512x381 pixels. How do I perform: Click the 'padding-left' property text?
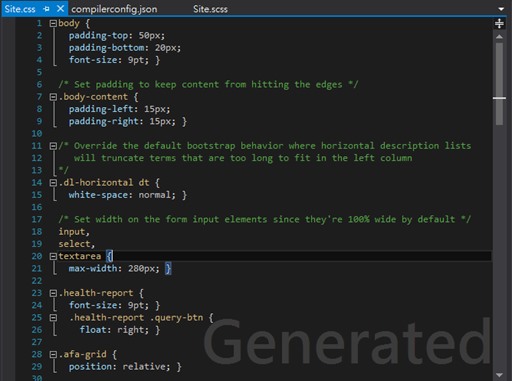[101, 109]
